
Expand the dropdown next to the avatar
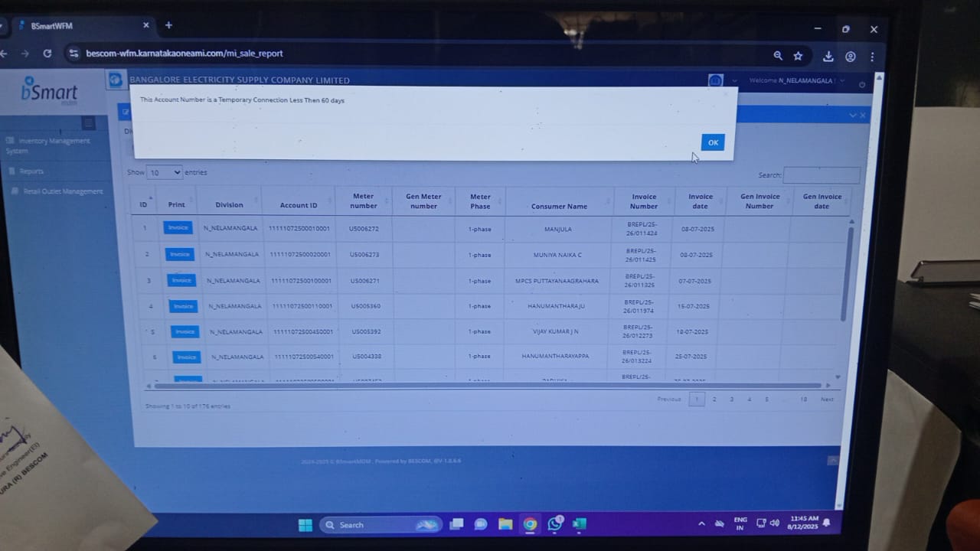point(735,80)
